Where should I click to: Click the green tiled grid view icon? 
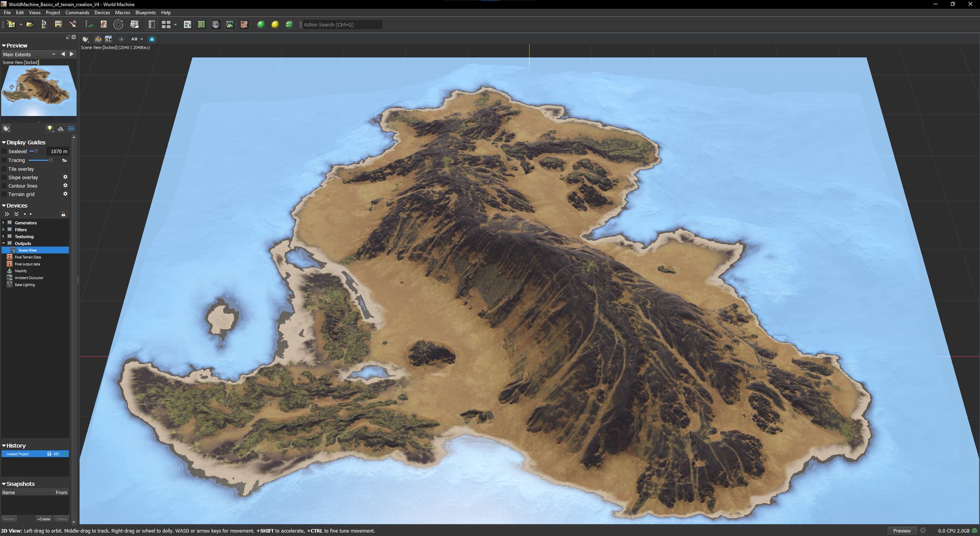click(x=202, y=25)
